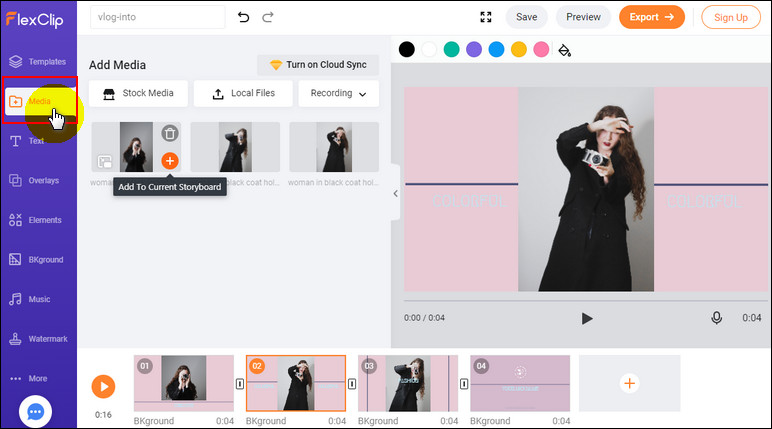Open Stock Media library
Screen dimensions: 772x429
click(x=138, y=93)
